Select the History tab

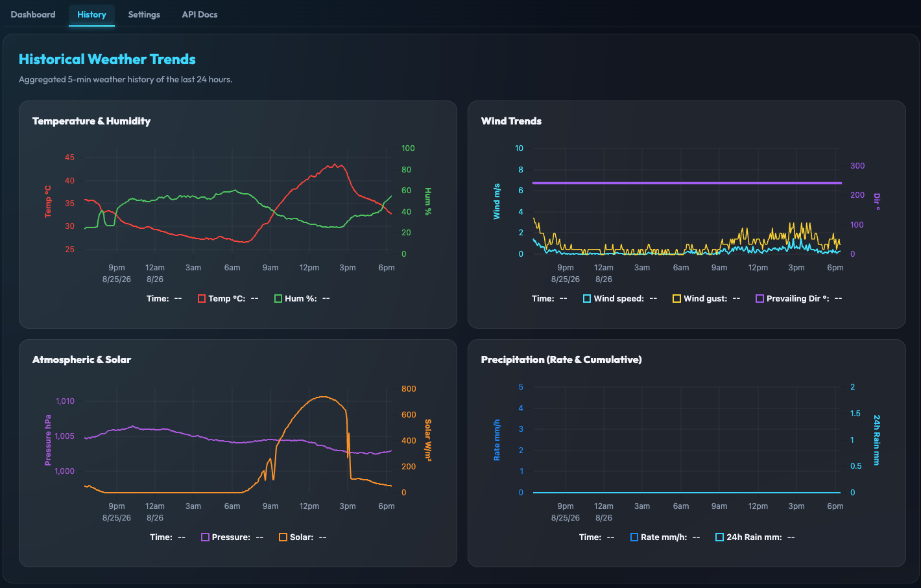click(91, 14)
